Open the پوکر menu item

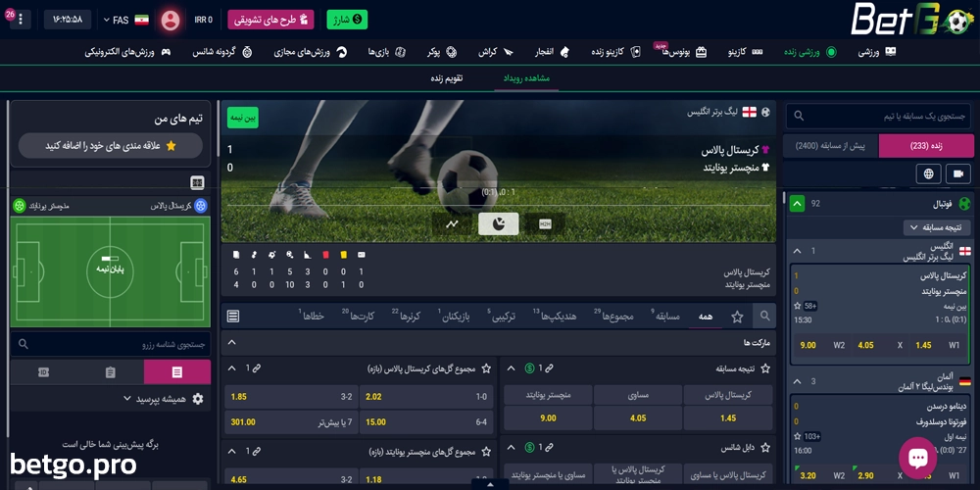click(442, 53)
